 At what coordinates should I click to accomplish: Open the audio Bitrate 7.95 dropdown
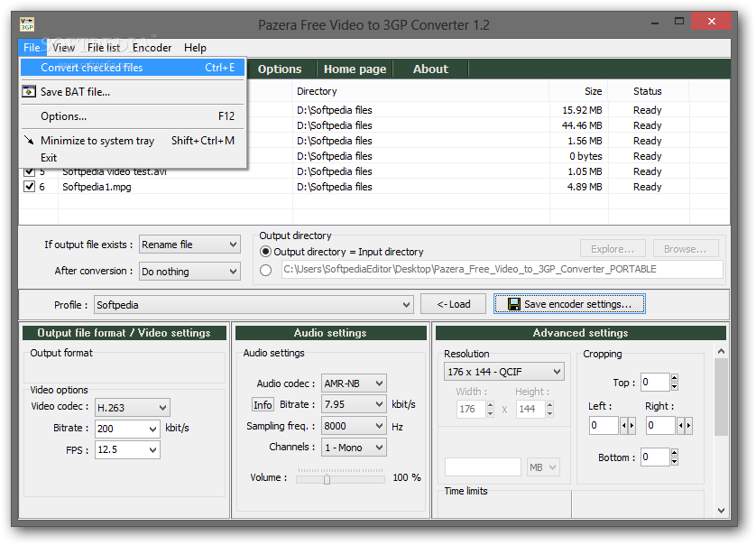(x=354, y=404)
